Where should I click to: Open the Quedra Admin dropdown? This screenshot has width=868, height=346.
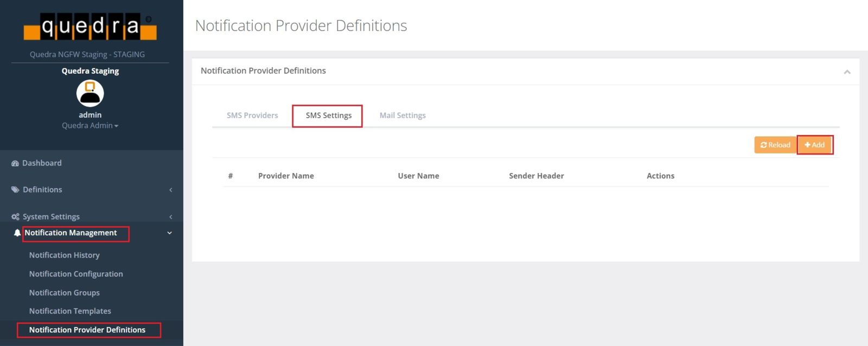click(90, 126)
